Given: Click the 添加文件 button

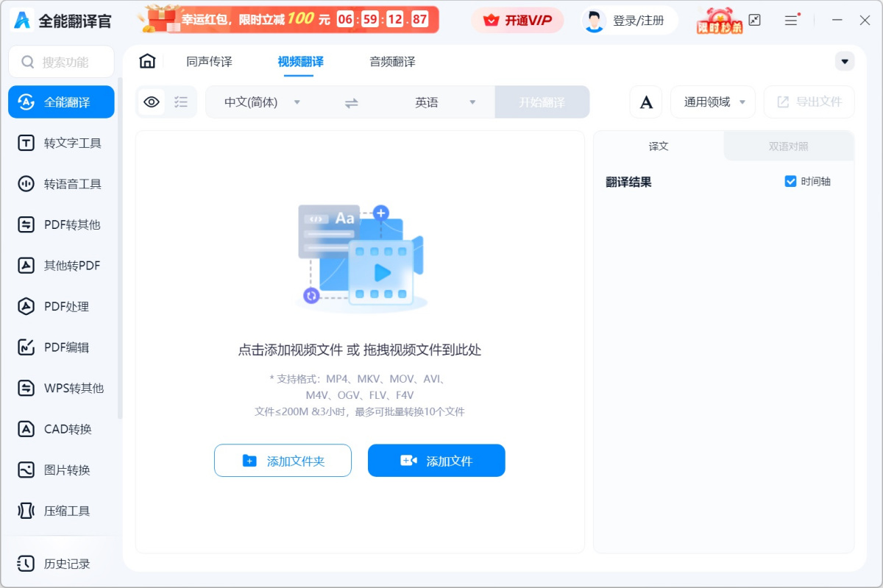Looking at the screenshot, I should [x=436, y=461].
